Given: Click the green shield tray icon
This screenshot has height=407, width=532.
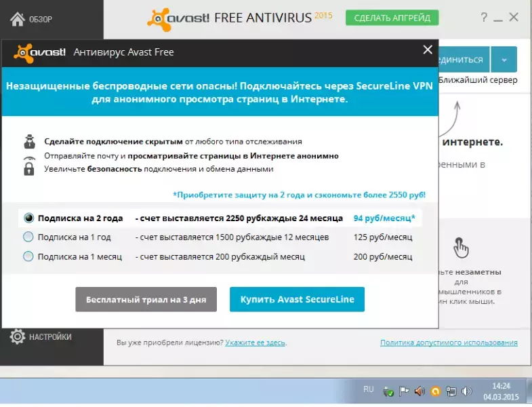Looking at the screenshot, I should (388, 391).
